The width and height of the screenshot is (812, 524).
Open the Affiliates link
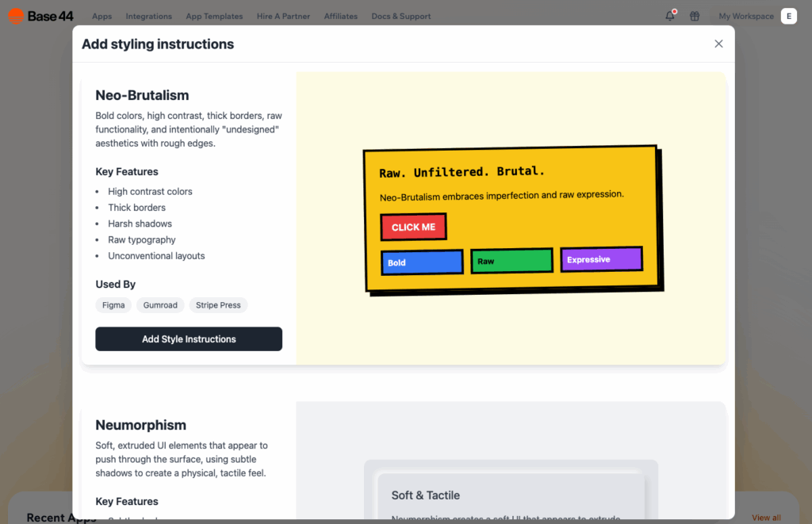pos(340,16)
